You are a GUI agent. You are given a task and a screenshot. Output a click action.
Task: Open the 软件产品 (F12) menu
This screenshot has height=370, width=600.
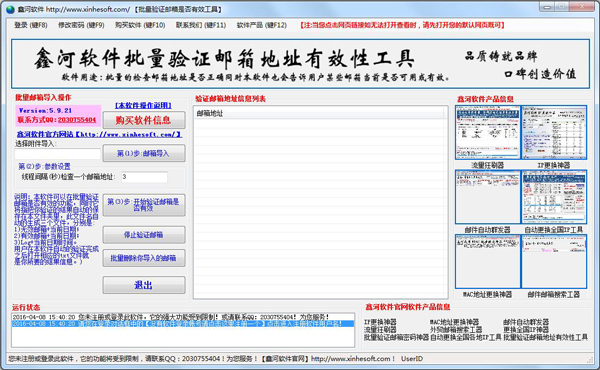pos(261,25)
